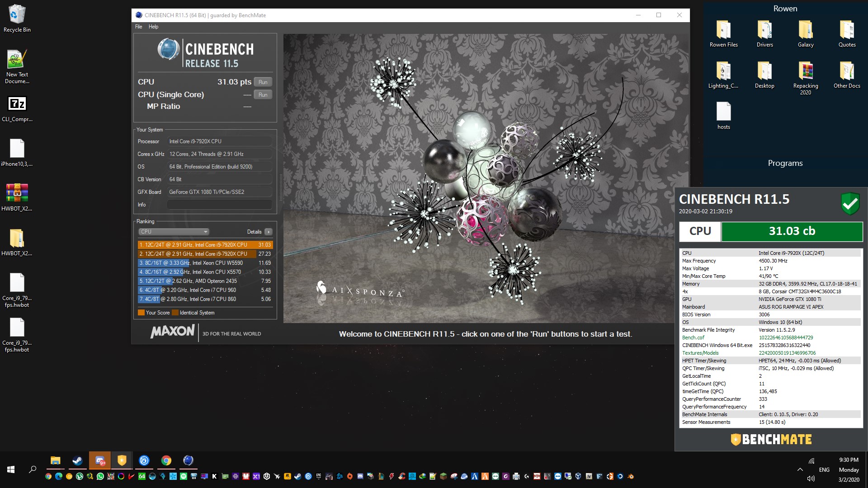The height and width of the screenshot is (488, 868).
Task: Open New Text Document desktop icon
Action: (17, 67)
